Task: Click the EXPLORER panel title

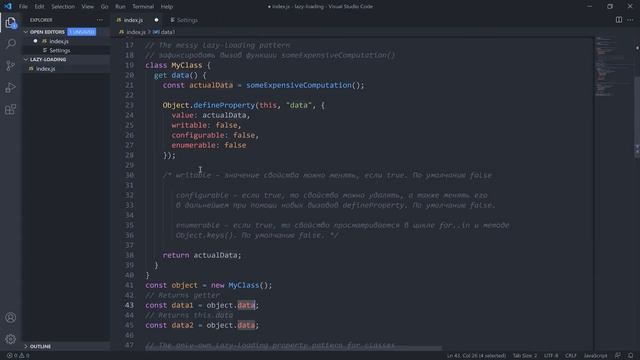Action: 41,20
